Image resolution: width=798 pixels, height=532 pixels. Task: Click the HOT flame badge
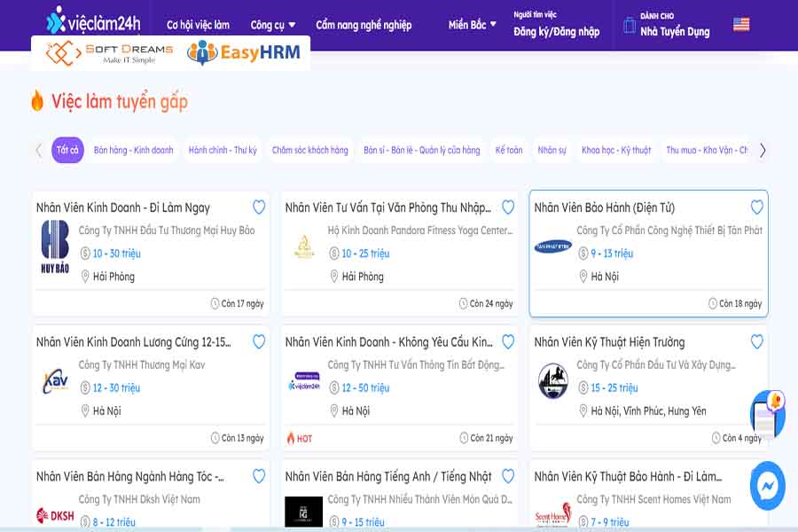click(300, 438)
